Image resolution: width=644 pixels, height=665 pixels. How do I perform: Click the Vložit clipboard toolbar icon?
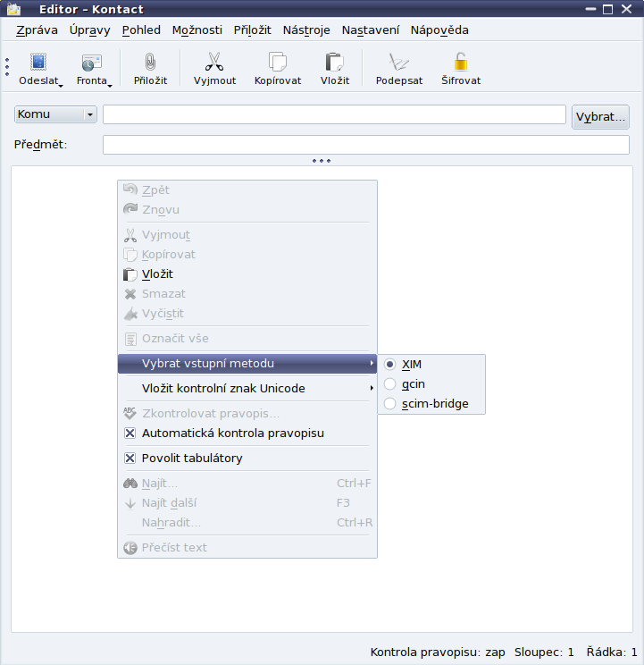point(334,62)
